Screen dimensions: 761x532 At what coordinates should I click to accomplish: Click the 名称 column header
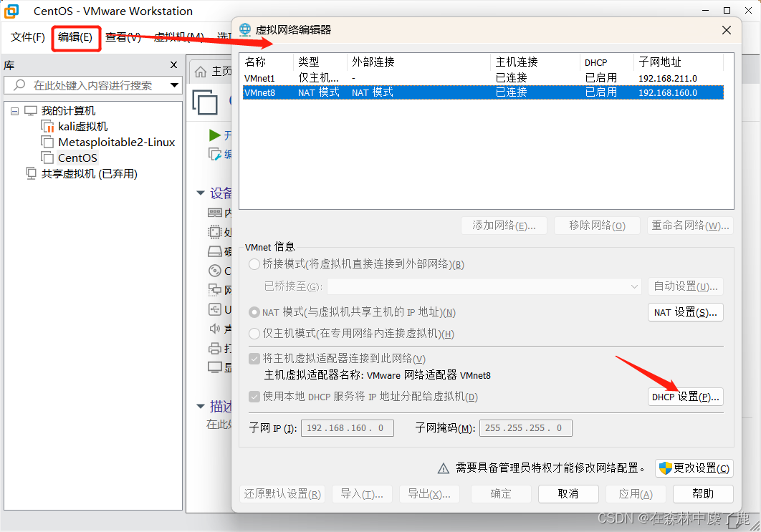[256, 62]
